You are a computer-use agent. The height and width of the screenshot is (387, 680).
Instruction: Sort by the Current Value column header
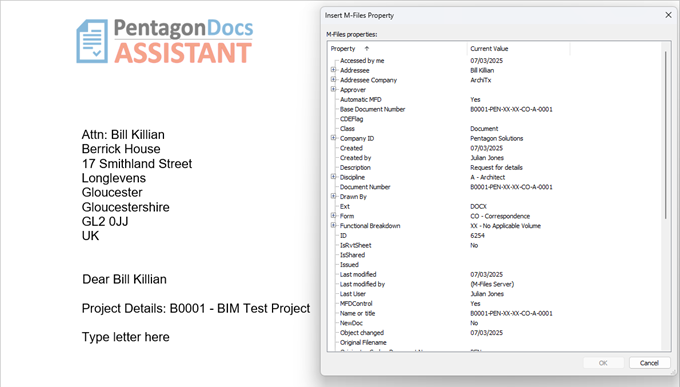coord(518,49)
